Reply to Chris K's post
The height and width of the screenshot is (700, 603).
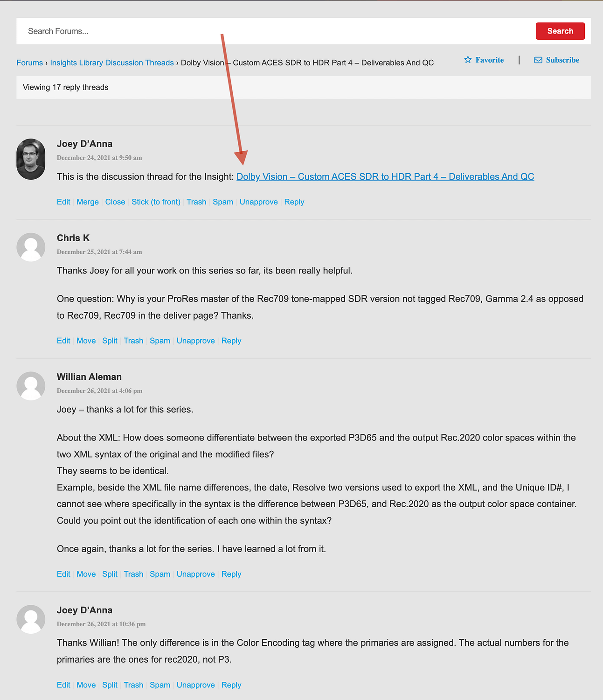tap(231, 341)
